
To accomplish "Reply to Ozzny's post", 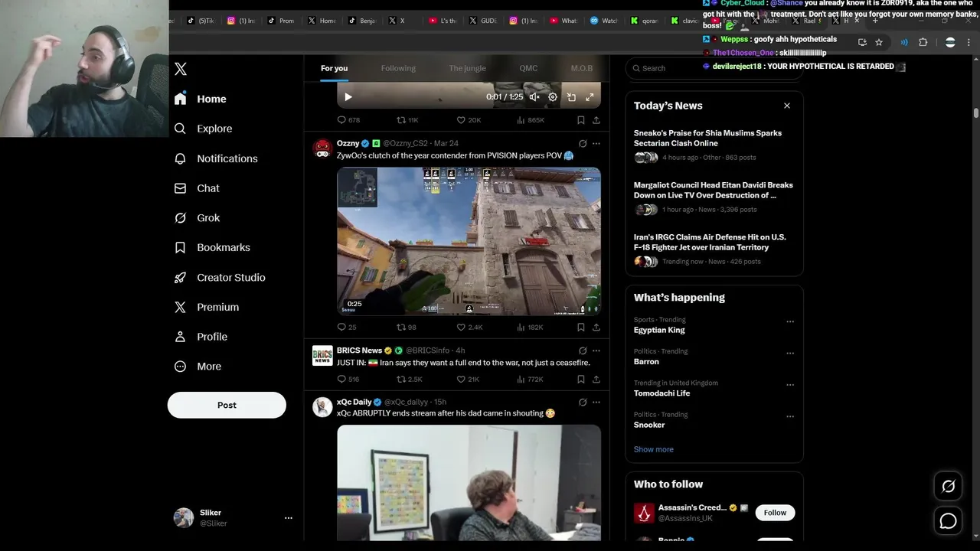I will pos(347,327).
